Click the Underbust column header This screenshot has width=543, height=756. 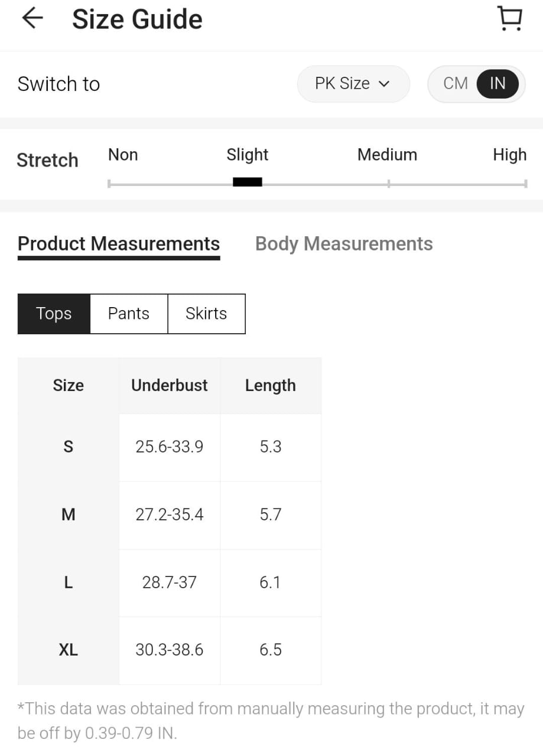170,385
